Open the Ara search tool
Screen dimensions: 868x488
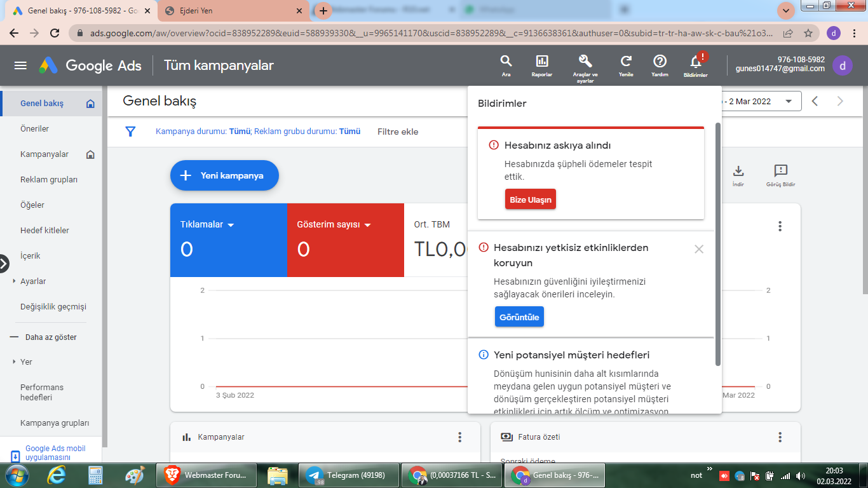click(x=506, y=65)
